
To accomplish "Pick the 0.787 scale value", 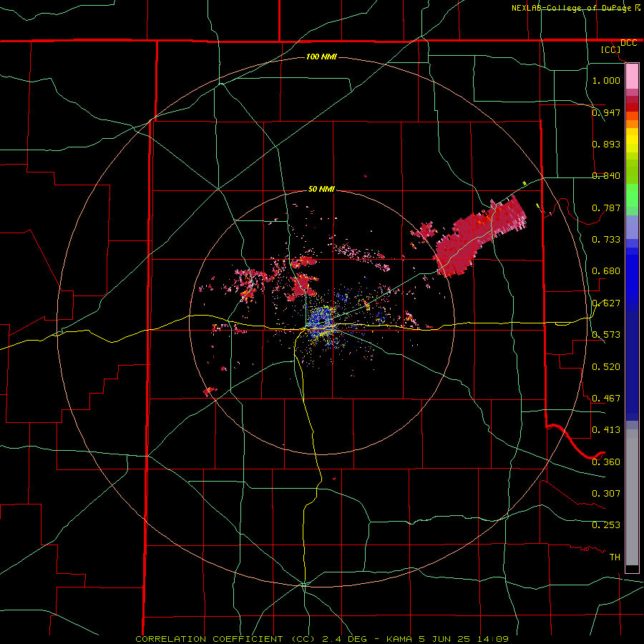I will 606,208.
